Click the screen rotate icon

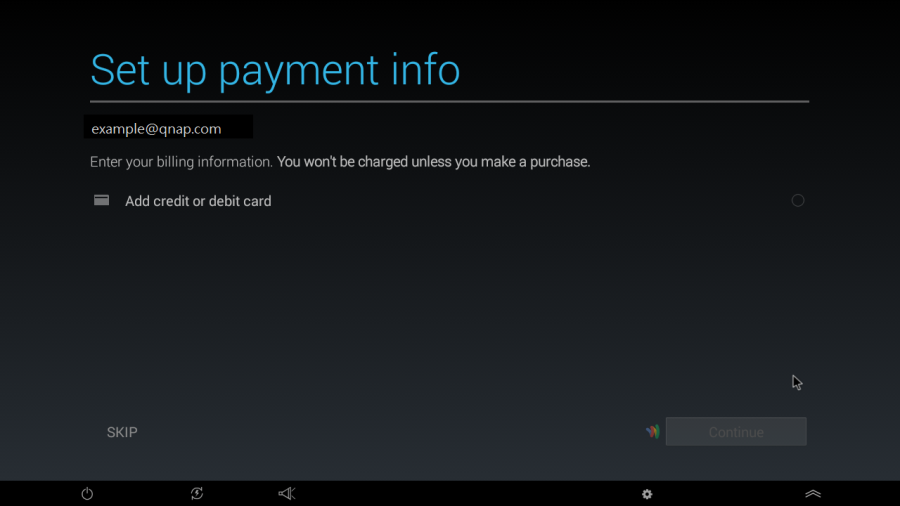[x=197, y=494]
